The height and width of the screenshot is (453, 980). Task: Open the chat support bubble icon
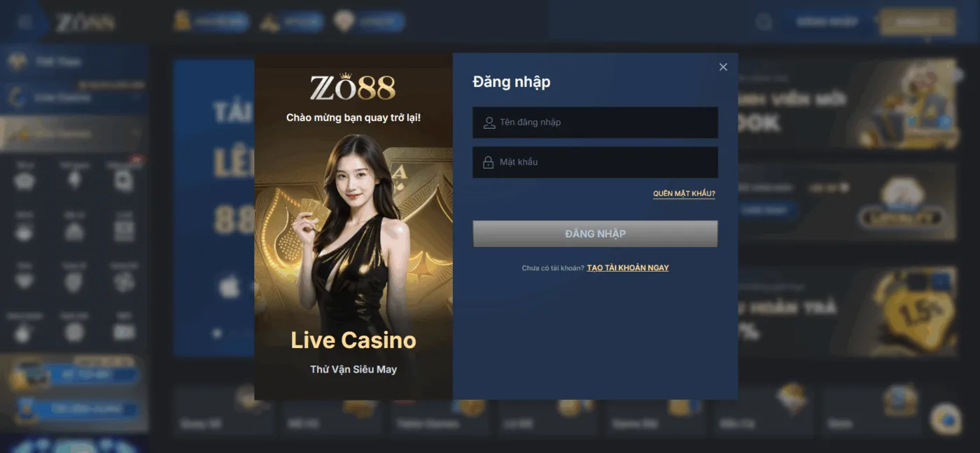click(x=946, y=419)
